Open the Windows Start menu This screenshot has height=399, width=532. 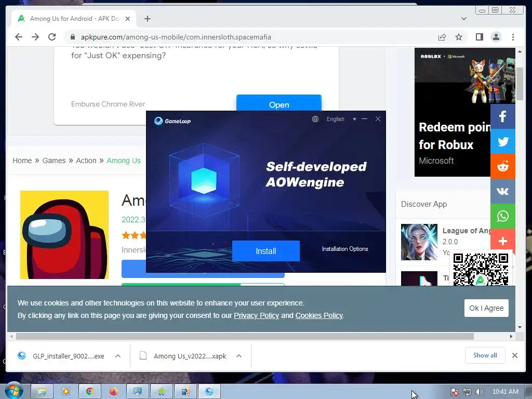14,391
